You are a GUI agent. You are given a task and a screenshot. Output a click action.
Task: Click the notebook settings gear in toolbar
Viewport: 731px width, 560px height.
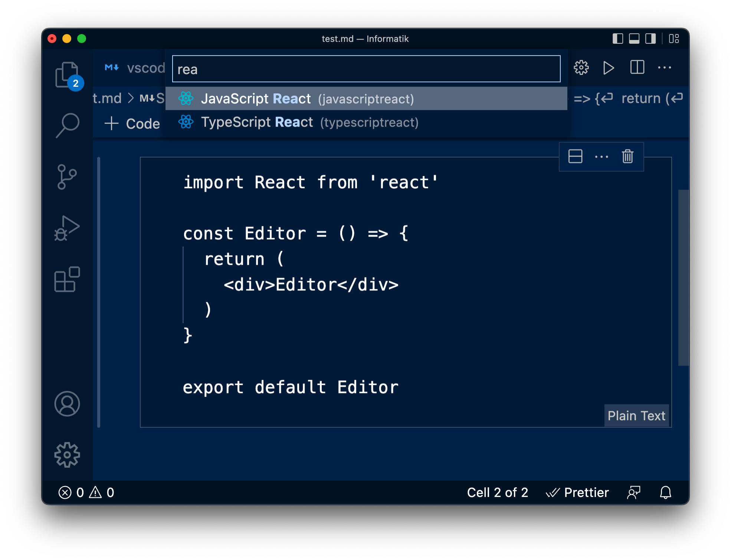click(x=581, y=68)
